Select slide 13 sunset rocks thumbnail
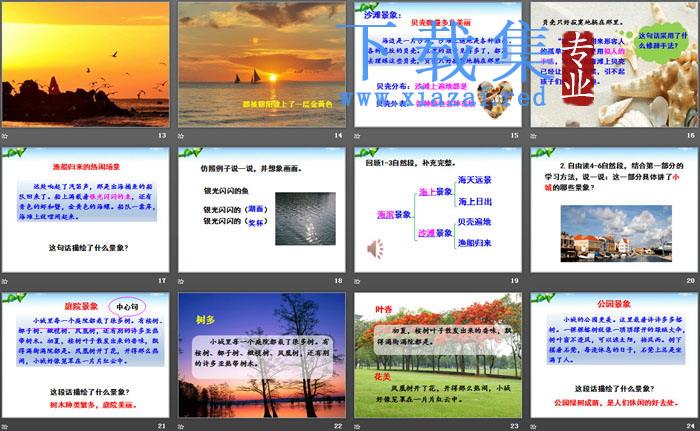 [85, 64]
